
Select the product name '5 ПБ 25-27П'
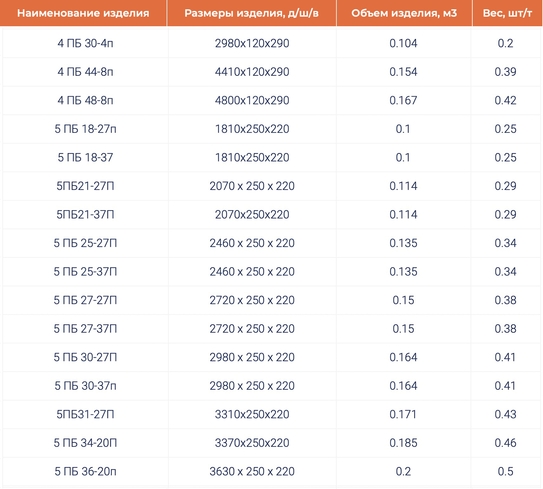pos(85,243)
